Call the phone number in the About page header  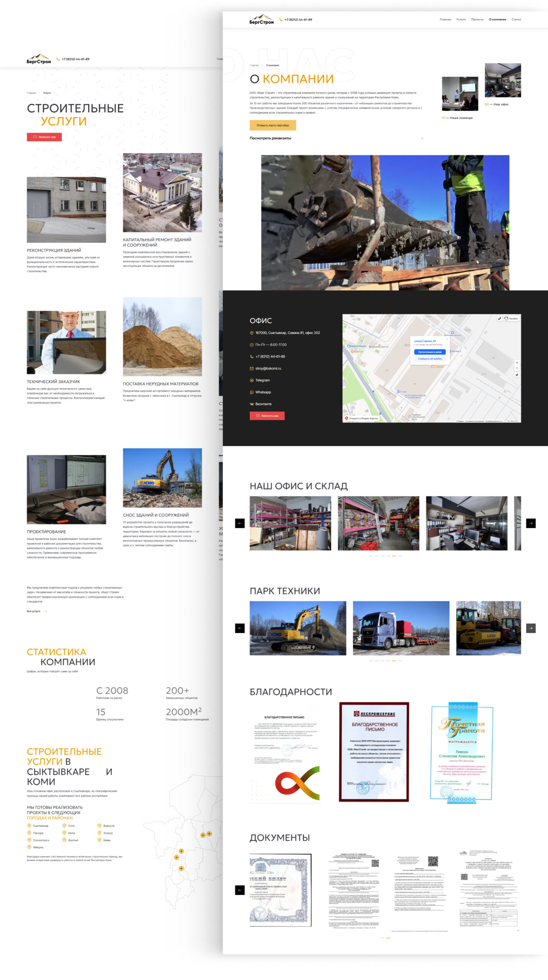click(x=298, y=20)
